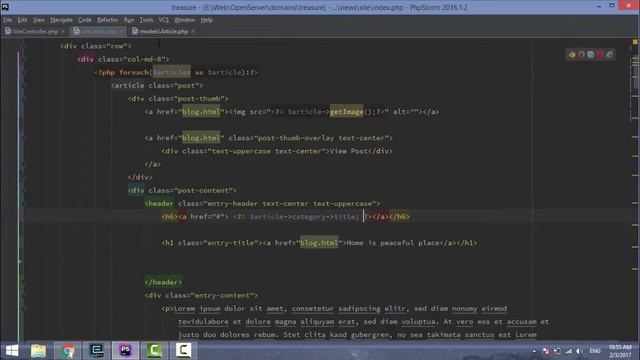The height and width of the screenshot is (360, 640).
Task: Close the models\Article.php tab
Action: coord(193,31)
